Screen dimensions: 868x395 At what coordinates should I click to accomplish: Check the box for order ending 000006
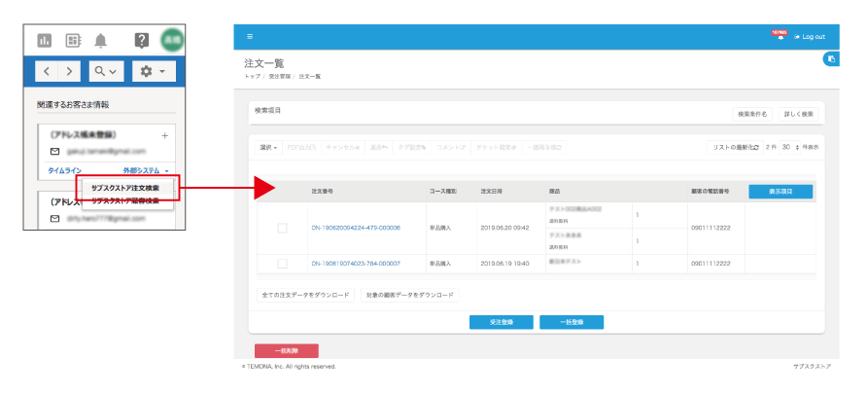pyautogui.click(x=282, y=228)
